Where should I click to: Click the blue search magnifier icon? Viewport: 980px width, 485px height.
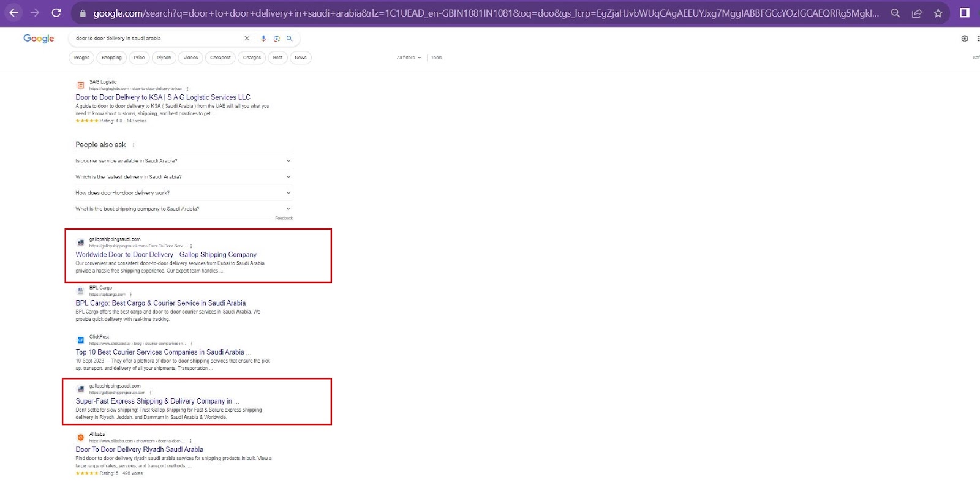point(289,38)
